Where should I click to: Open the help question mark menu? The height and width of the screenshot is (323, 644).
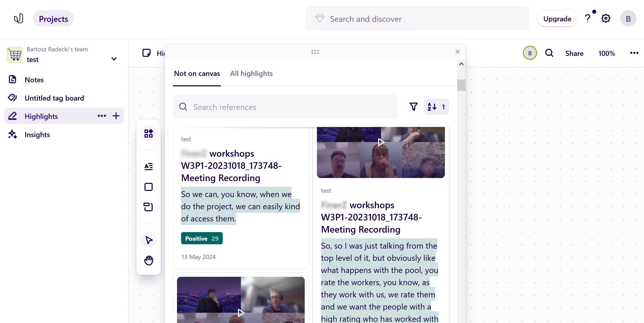tap(587, 19)
